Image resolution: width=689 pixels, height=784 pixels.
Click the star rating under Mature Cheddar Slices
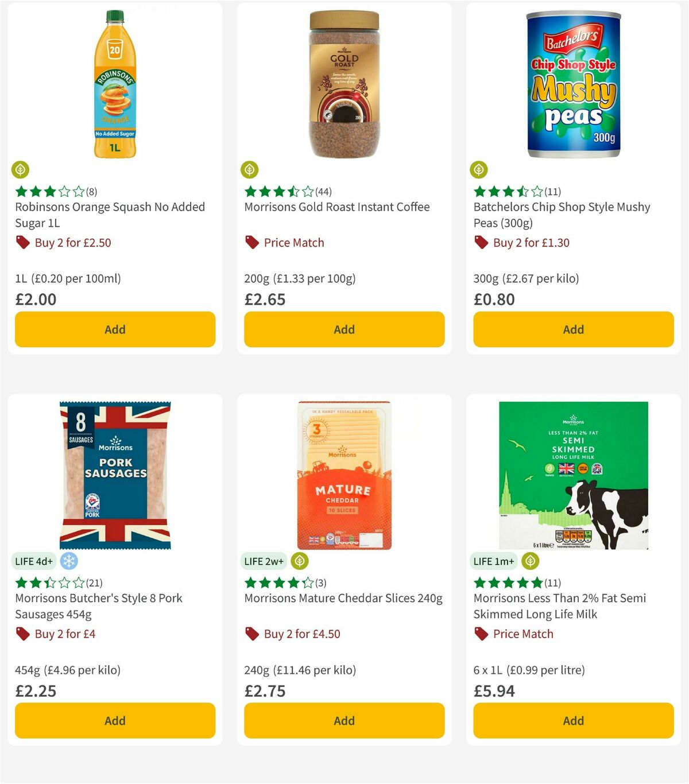(276, 582)
